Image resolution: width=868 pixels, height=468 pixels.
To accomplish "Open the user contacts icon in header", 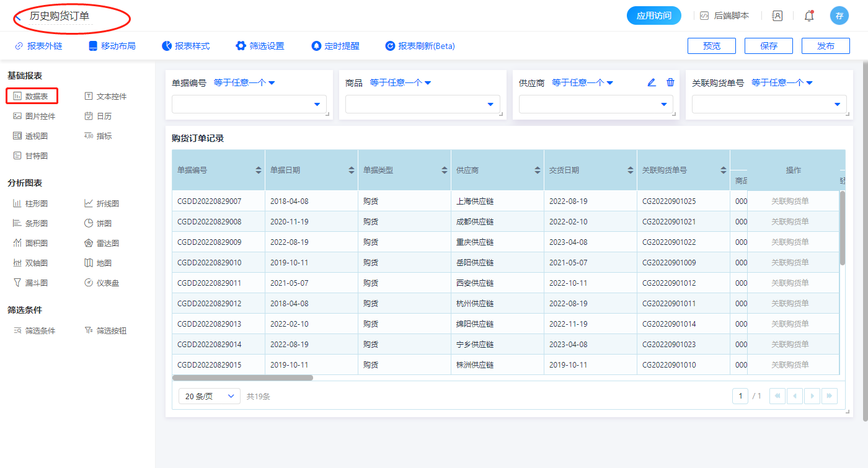I will tap(777, 16).
